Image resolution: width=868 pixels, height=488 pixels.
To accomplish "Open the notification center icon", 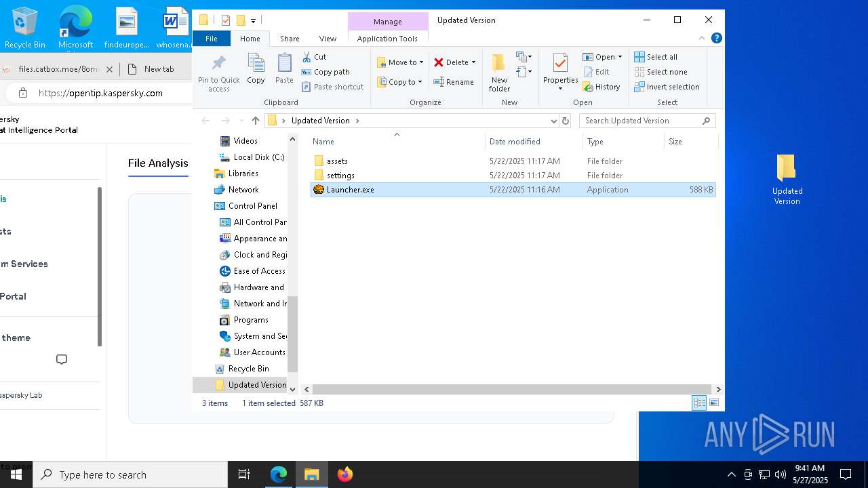I will click(846, 474).
